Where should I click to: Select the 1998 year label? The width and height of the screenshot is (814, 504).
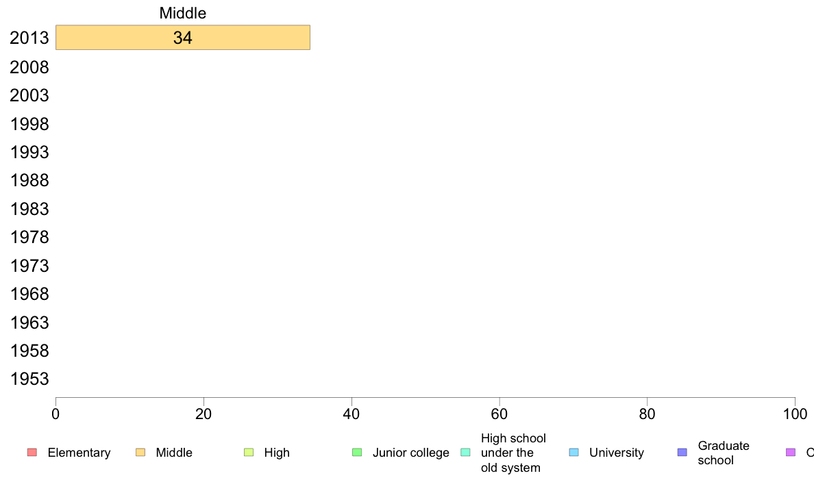(29, 124)
